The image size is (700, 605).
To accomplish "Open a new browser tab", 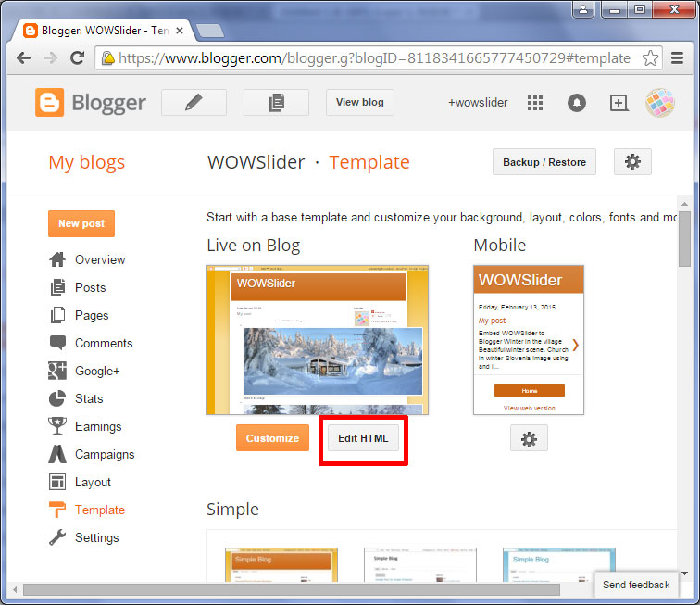I will (210, 31).
